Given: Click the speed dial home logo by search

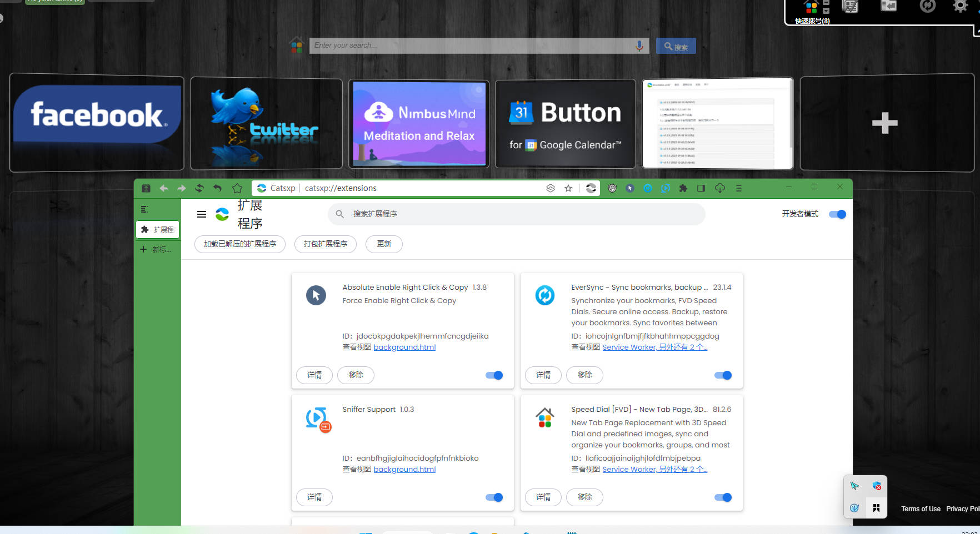Looking at the screenshot, I should click(297, 45).
